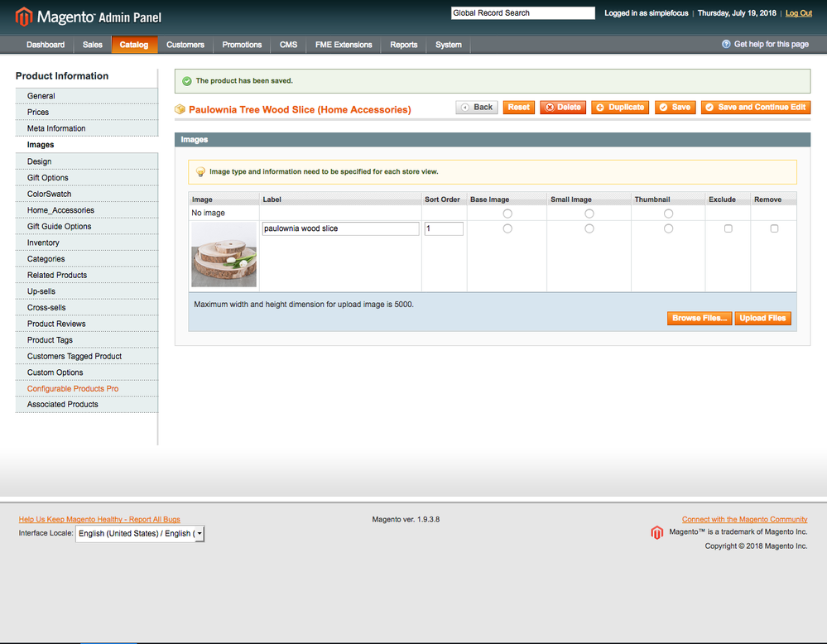Click the green success checkmark icon

pyautogui.click(x=187, y=81)
